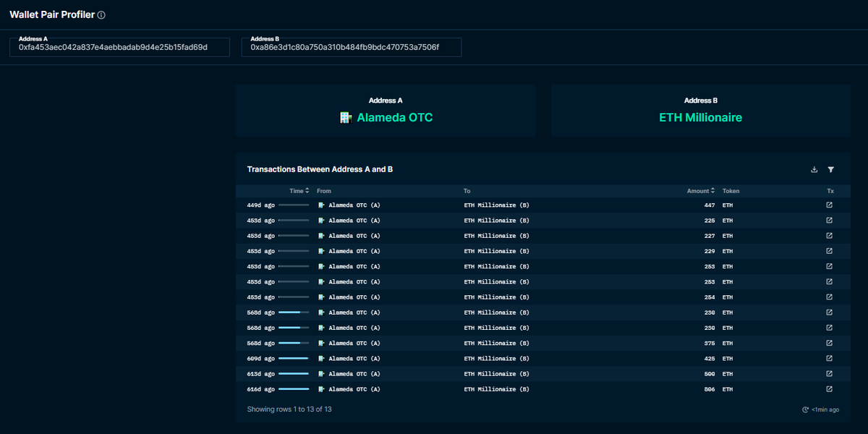Click the time bar in the 616d ago row

pos(294,389)
